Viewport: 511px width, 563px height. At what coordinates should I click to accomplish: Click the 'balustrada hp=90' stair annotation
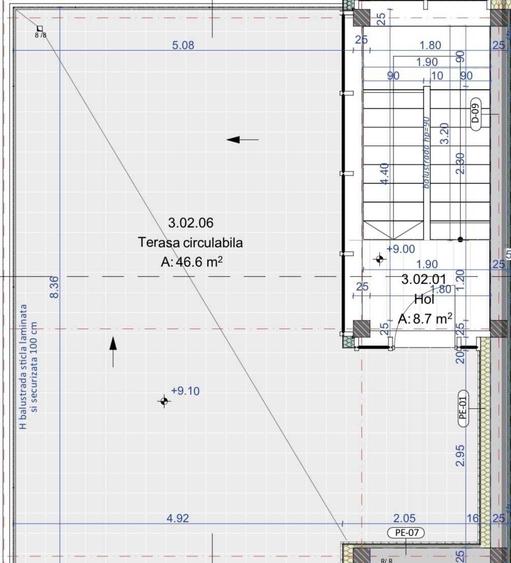coord(427,152)
